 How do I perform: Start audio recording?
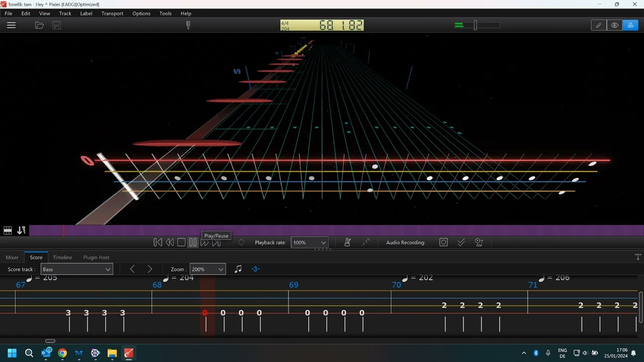click(443, 242)
